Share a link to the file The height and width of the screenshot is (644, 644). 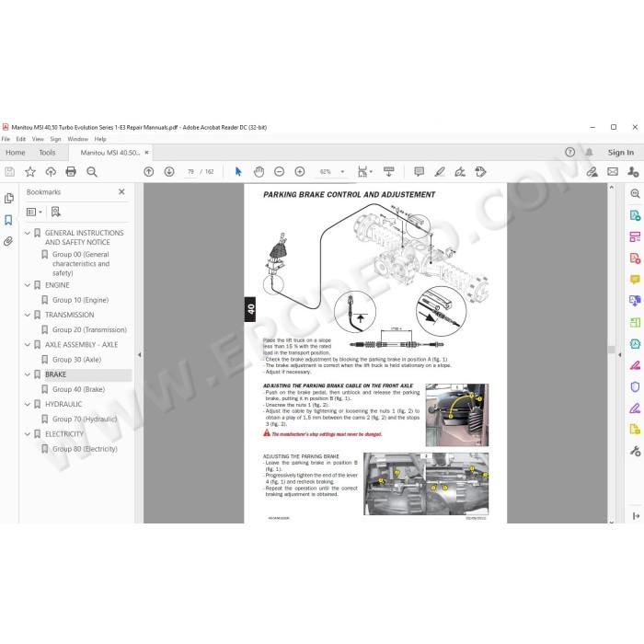pos(592,172)
